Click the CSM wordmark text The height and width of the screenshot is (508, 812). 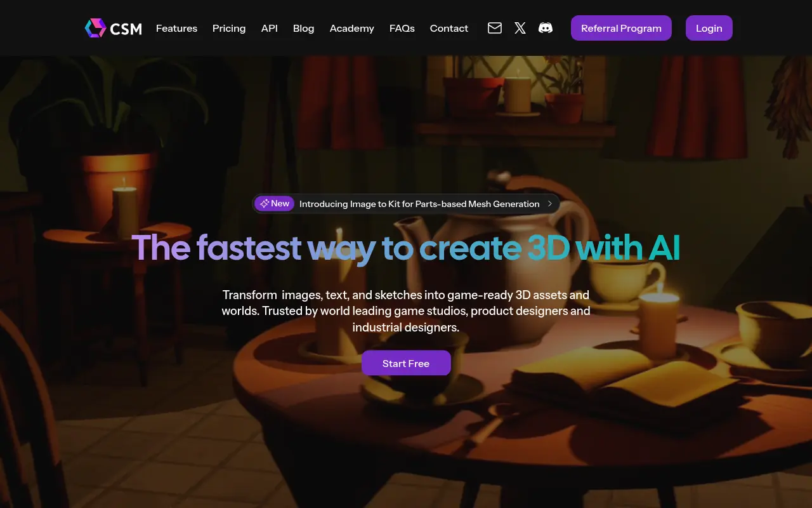[x=126, y=29]
